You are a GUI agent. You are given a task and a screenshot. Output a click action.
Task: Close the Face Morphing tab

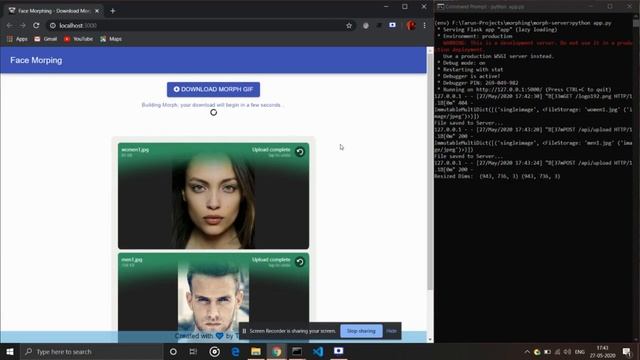97,11
